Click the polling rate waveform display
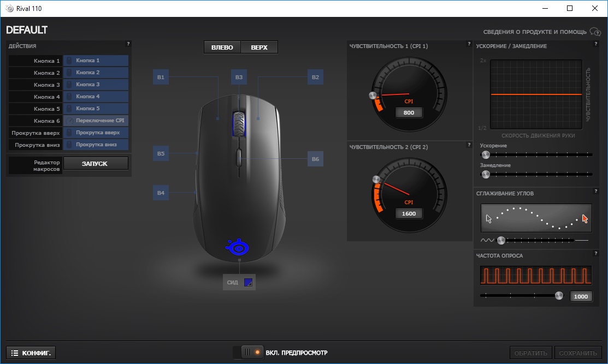Viewport: 608px width, 364px height. (x=536, y=276)
